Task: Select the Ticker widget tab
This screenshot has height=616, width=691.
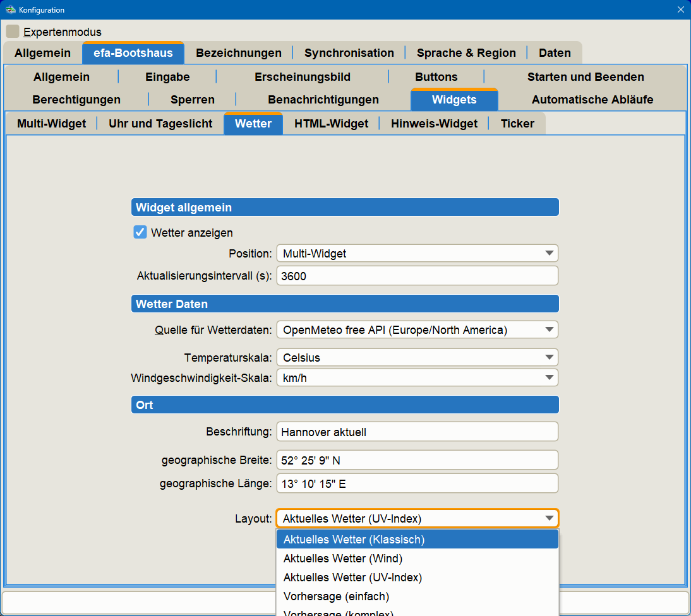Action: pyautogui.click(x=517, y=124)
